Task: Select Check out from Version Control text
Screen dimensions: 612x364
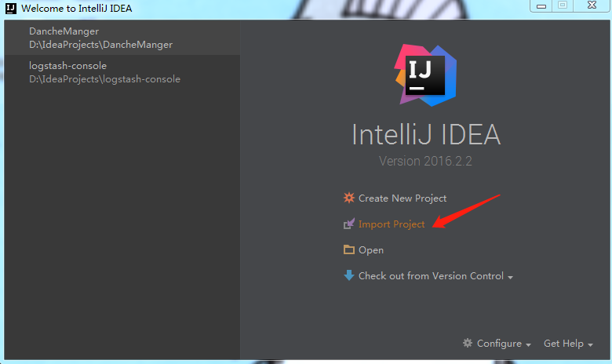Action: point(431,276)
